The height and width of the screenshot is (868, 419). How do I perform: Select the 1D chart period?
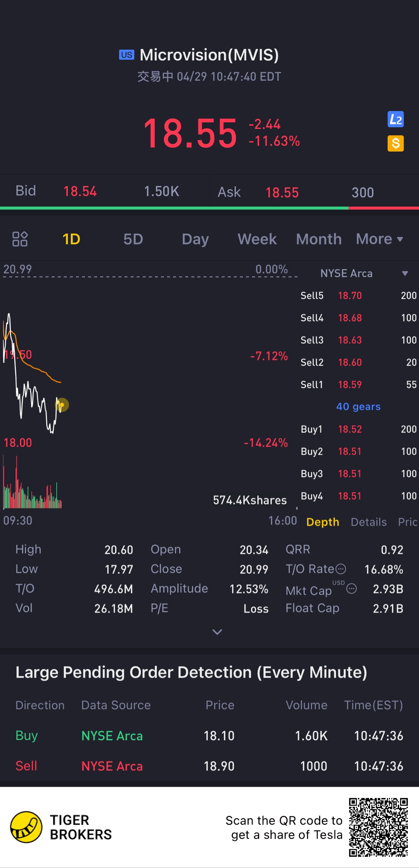tap(71, 239)
